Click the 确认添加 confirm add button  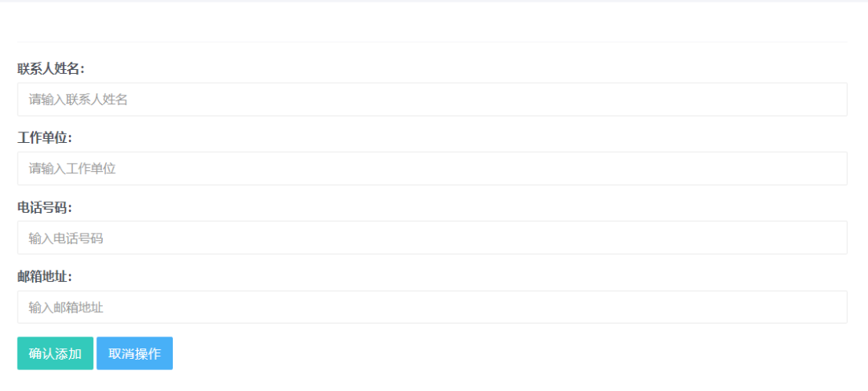(x=55, y=353)
